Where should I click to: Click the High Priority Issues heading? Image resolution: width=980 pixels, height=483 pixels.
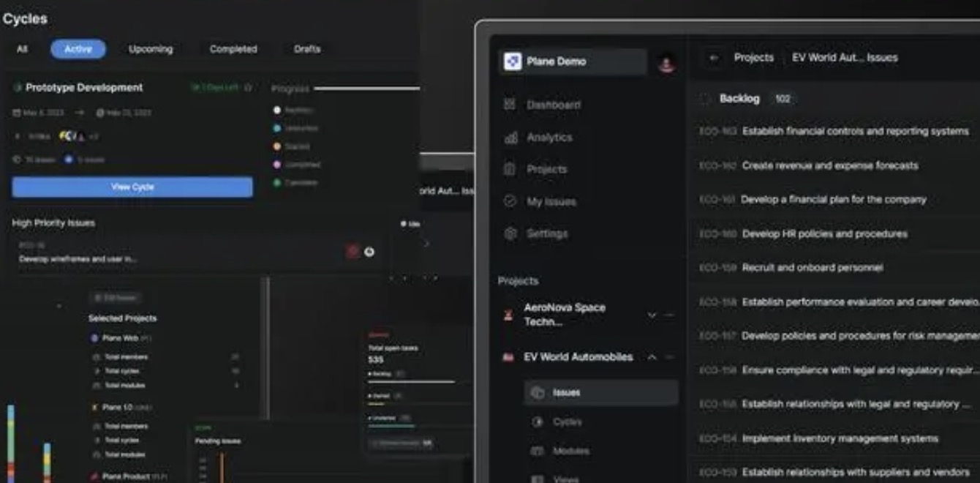click(x=53, y=222)
